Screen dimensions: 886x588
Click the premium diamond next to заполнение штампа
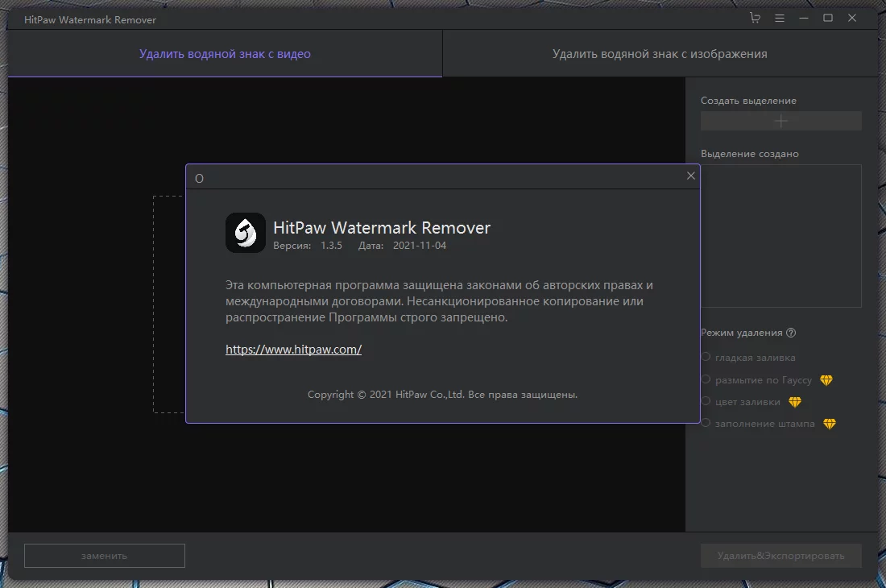pyautogui.click(x=829, y=424)
